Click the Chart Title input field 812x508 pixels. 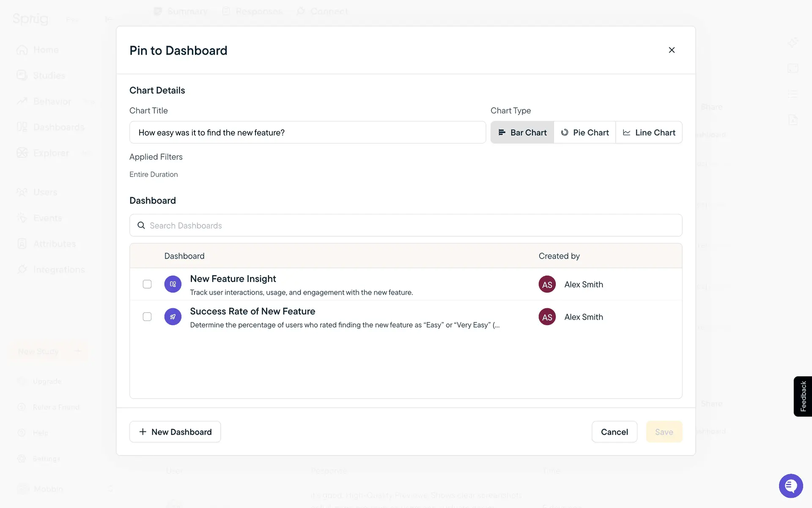(307, 133)
